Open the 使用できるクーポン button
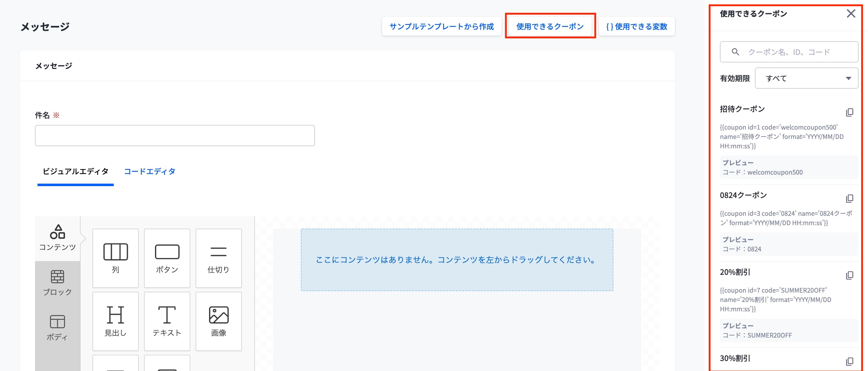This screenshot has width=868, height=371. click(x=550, y=26)
